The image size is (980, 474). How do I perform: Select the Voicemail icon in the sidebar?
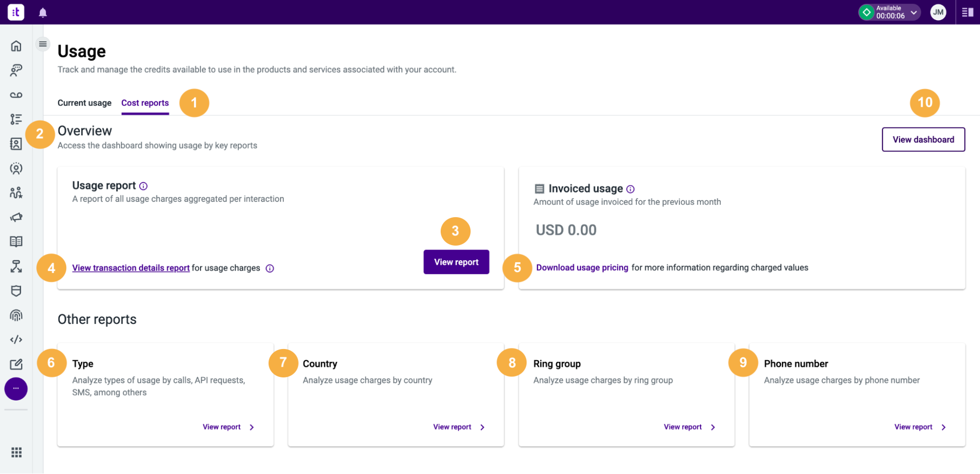pos(16,95)
